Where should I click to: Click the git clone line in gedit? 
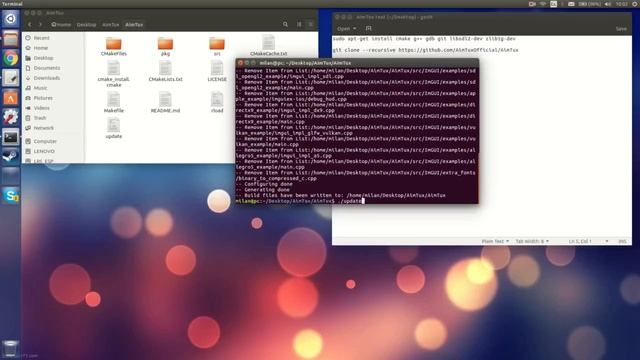pos(425,50)
